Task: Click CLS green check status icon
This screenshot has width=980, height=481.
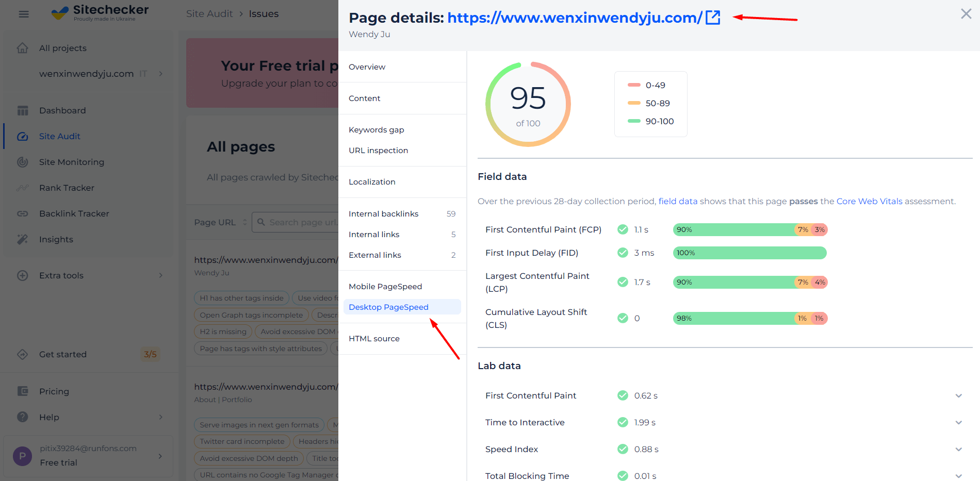Action: point(623,318)
